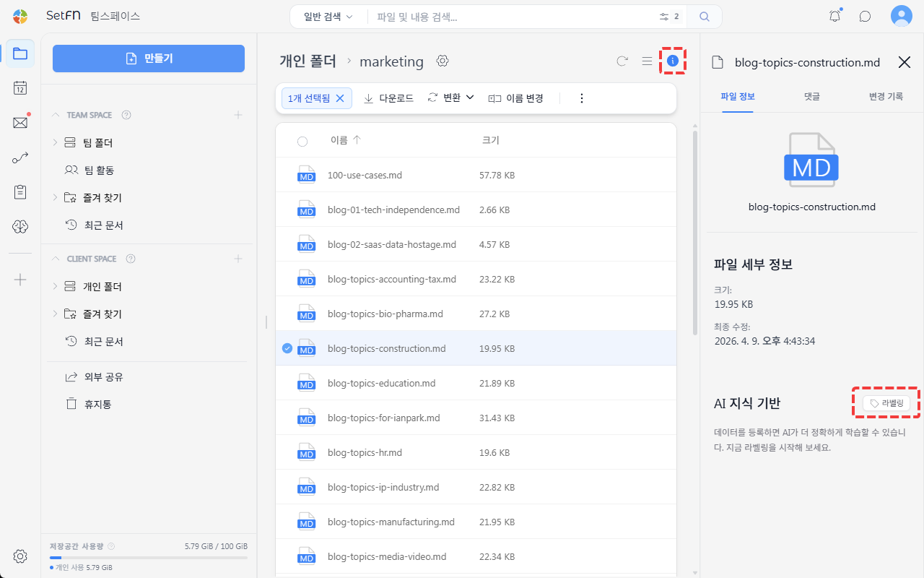Click CLIENT SPACE help question icon
Image resolution: width=924 pixels, height=578 pixels.
131,259
